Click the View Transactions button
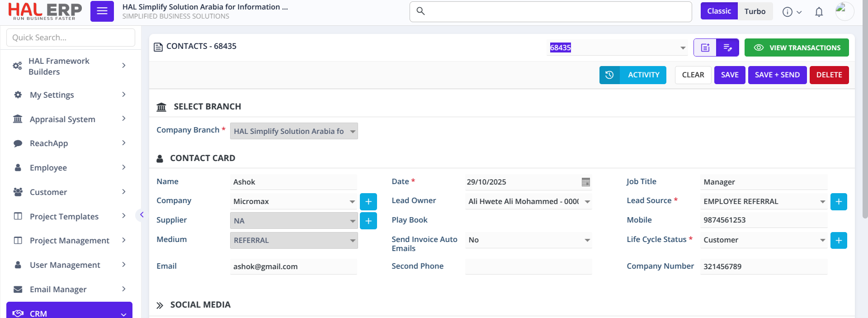The height and width of the screenshot is (318, 868). (796, 47)
